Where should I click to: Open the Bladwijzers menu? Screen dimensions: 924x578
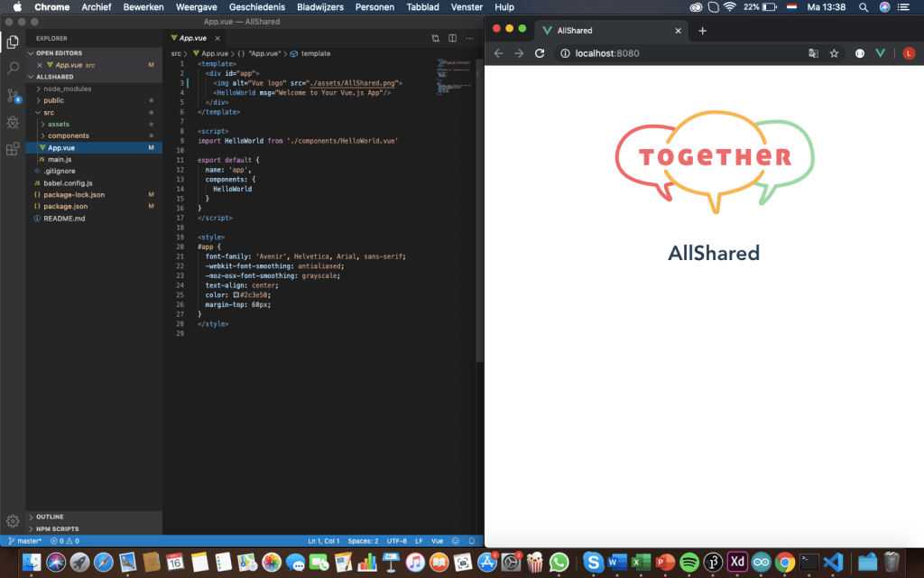[320, 7]
